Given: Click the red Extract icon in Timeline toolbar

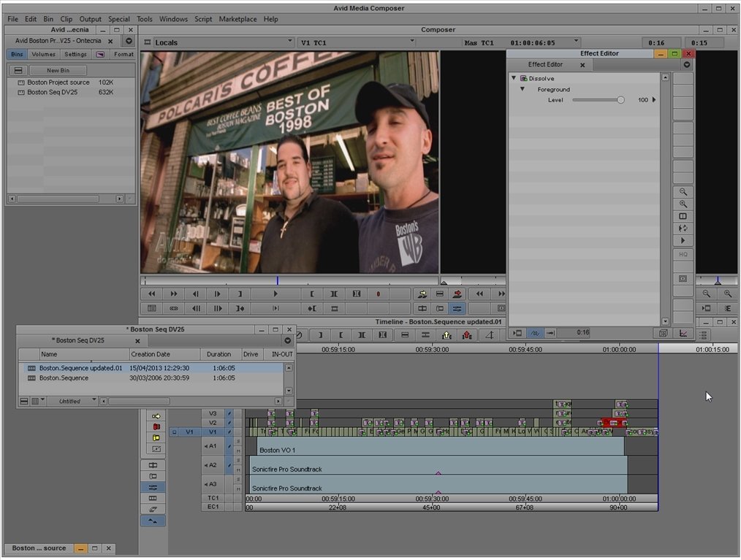Looking at the screenshot, I should click(x=468, y=335).
